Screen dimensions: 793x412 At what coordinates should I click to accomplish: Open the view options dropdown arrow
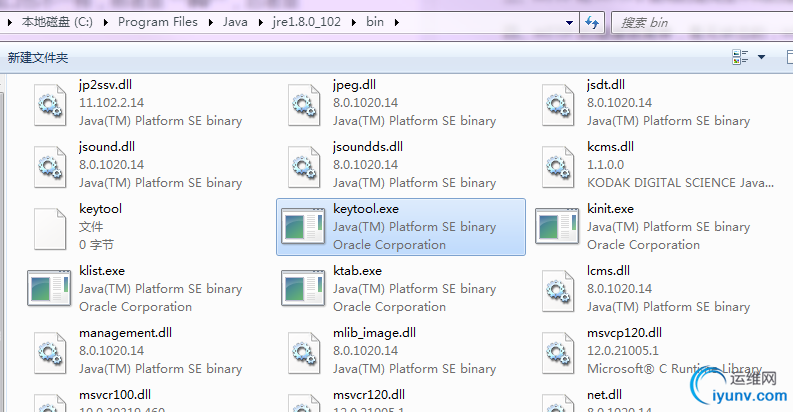(761, 57)
